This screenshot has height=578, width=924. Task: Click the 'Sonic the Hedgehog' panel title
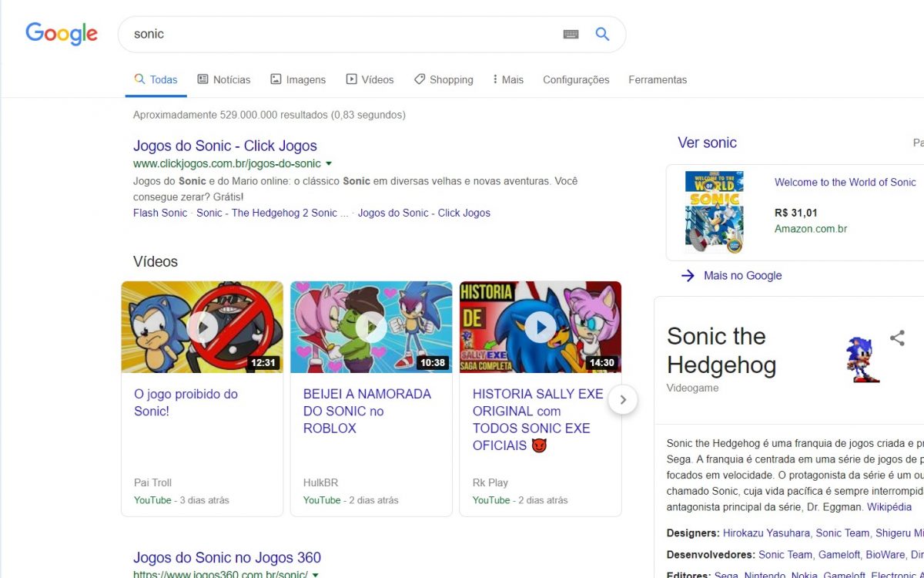point(721,351)
